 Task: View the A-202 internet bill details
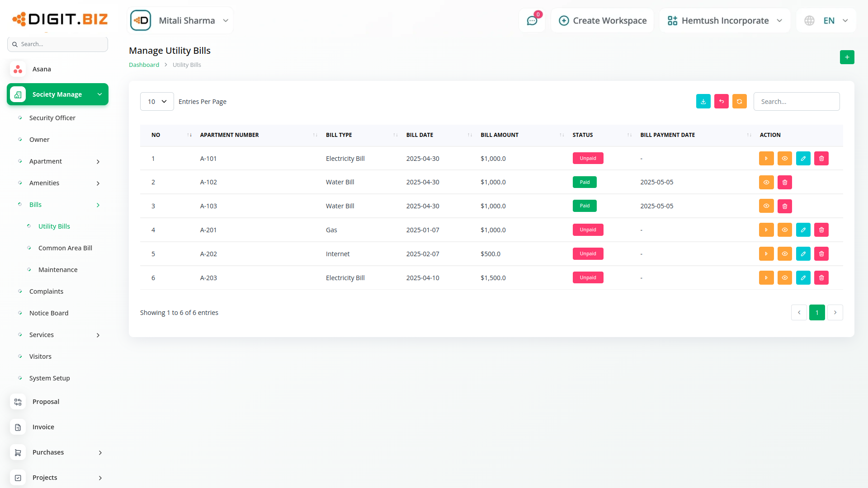point(784,254)
